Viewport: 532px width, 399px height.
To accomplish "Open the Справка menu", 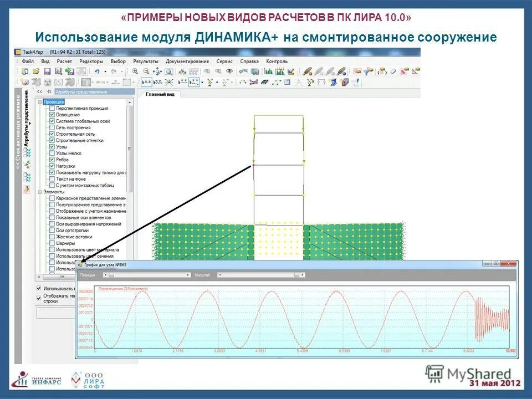I will click(x=249, y=62).
